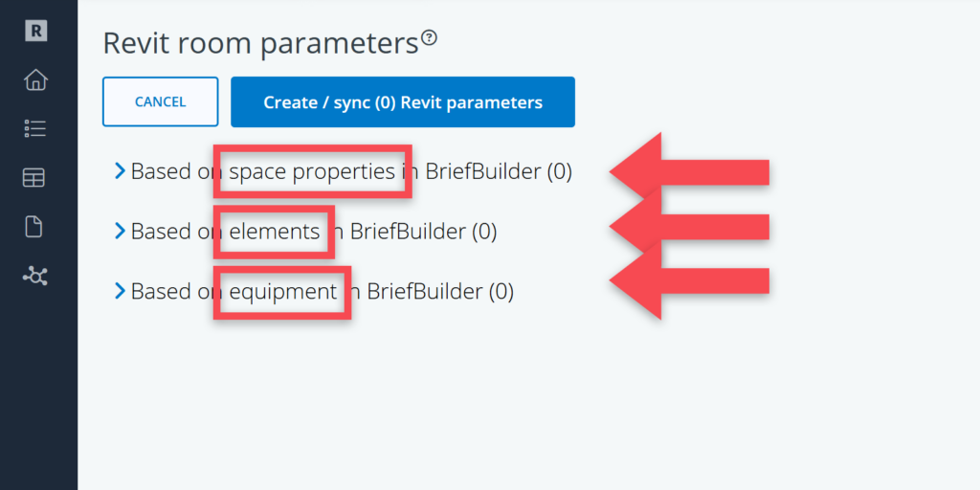
Task: Click the red-boxed word 'elements'
Action: pos(275,232)
